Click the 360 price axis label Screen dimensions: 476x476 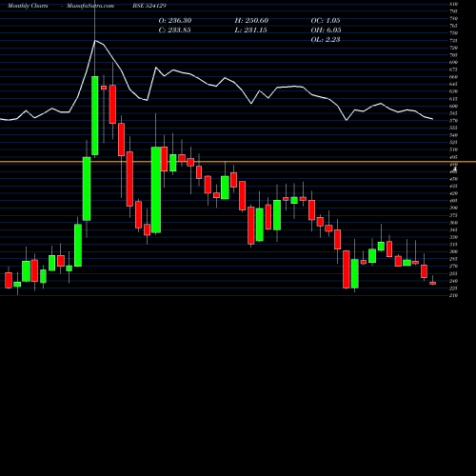point(453,223)
